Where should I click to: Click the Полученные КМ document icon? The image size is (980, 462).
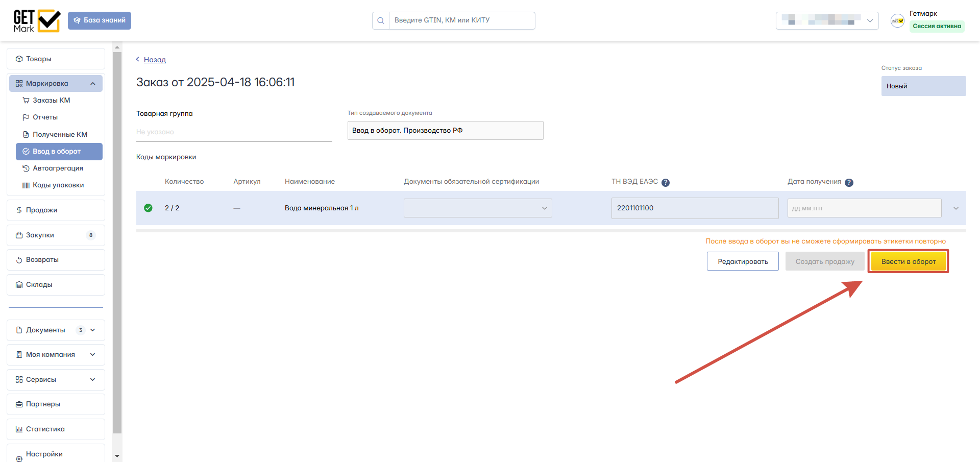[x=26, y=134]
